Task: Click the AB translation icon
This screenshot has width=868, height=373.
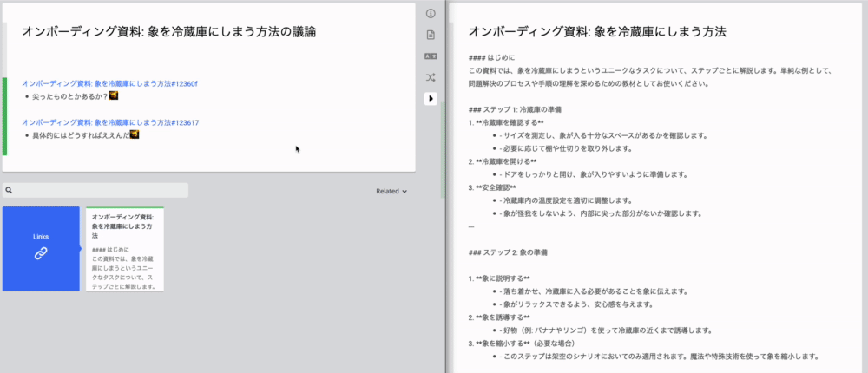Action: pyautogui.click(x=431, y=56)
